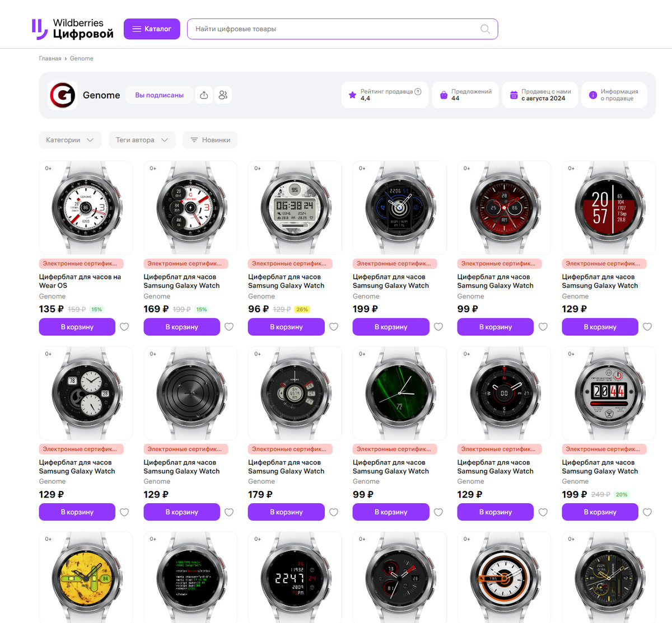Click the magnifier search icon
The width and height of the screenshot is (672, 623).
coord(485,29)
